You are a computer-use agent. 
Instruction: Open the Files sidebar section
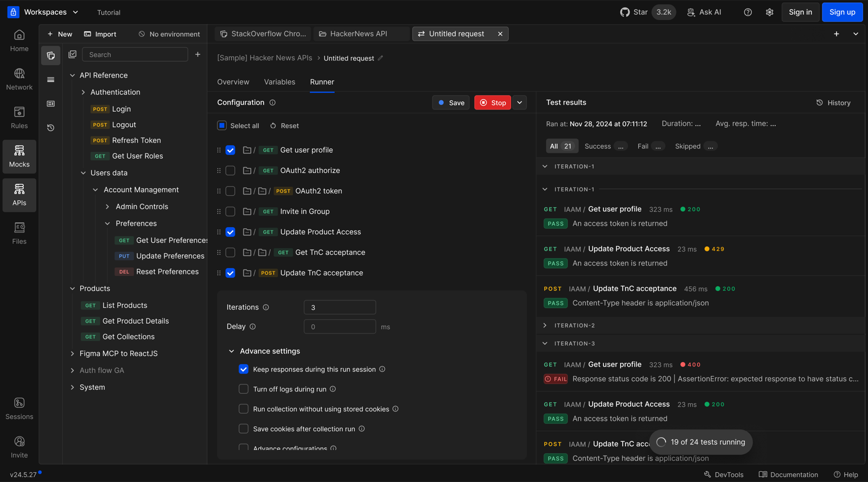click(x=19, y=234)
